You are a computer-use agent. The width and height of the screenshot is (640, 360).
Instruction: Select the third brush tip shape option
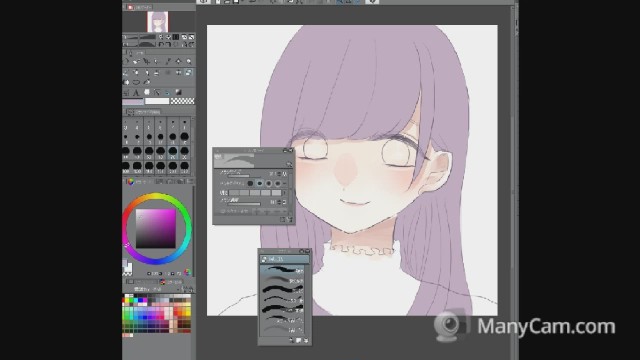coord(269,184)
